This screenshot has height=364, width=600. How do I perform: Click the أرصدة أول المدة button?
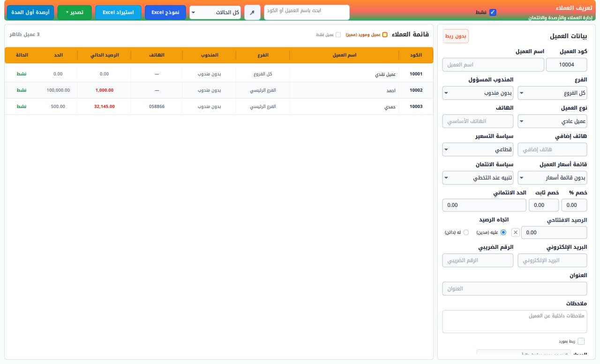coord(30,12)
